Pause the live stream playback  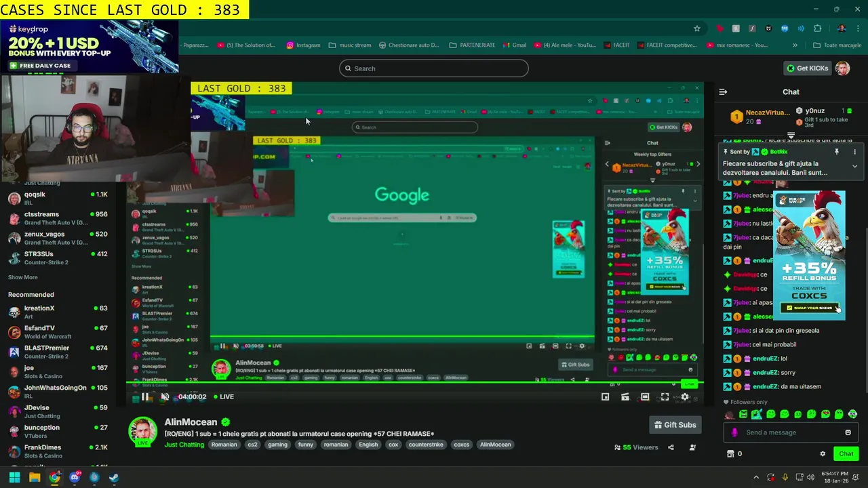[145, 397]
